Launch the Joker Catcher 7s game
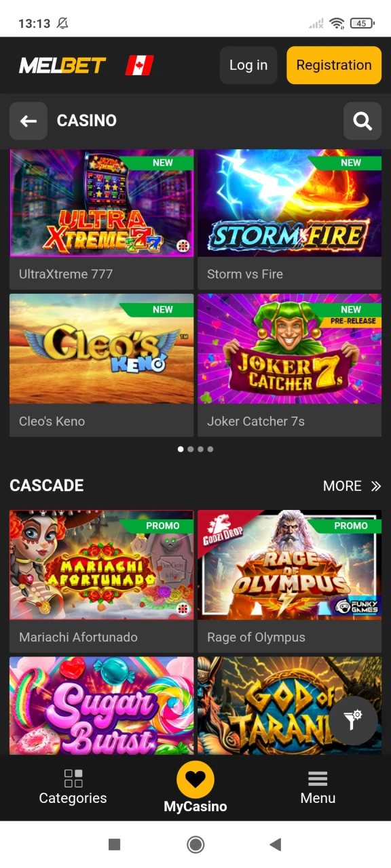 (290, 366)
